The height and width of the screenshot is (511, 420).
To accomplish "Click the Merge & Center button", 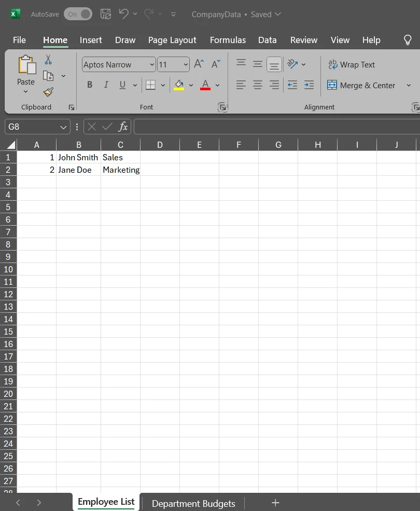I will pos(361,86).
